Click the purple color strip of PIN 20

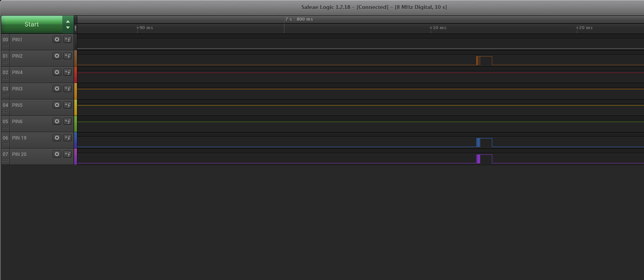tap(76, 156)
